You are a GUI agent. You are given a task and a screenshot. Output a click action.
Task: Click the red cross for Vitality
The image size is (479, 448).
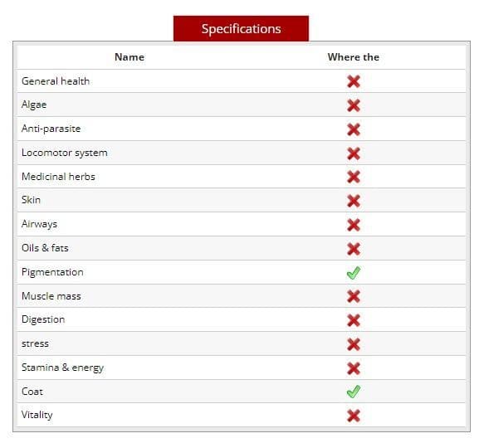click(354, 416)
